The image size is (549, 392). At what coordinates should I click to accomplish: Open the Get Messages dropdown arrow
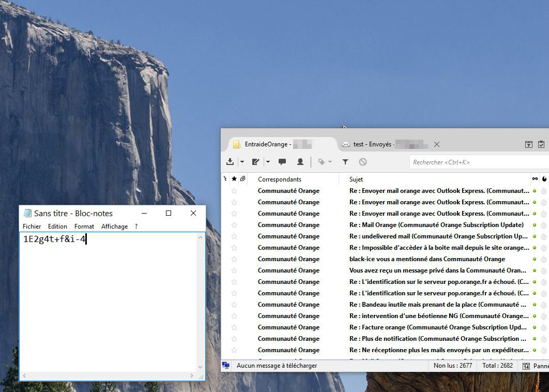pos(242,162)
